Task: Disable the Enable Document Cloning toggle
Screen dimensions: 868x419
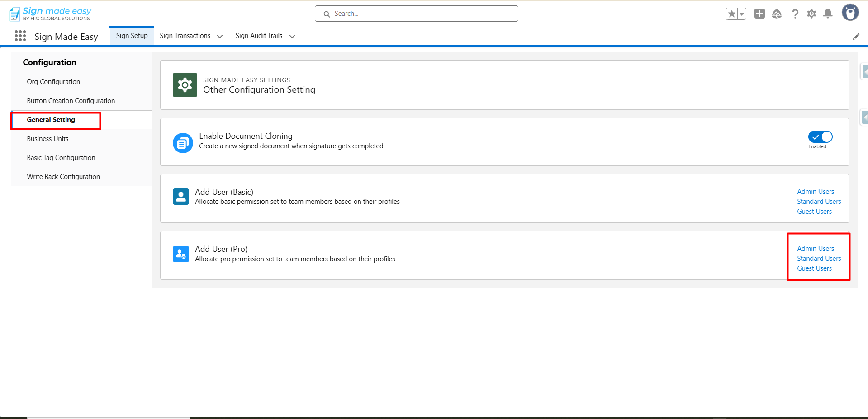Action: [x=820, y=137]
